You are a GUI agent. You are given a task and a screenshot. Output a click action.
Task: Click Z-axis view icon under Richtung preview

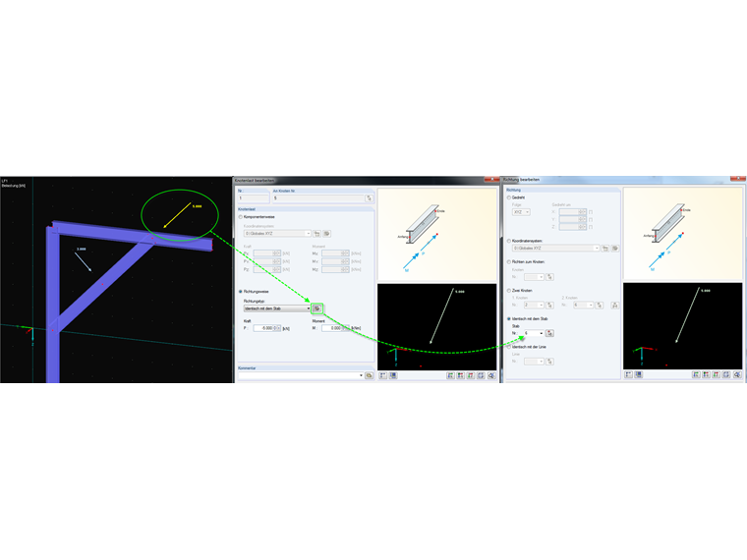tap(716, 374)
